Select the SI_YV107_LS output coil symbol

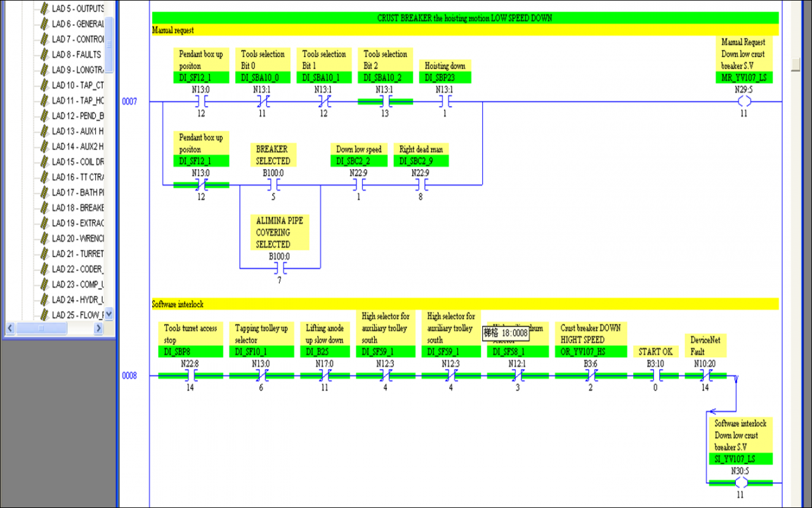[x=740, y=483]
